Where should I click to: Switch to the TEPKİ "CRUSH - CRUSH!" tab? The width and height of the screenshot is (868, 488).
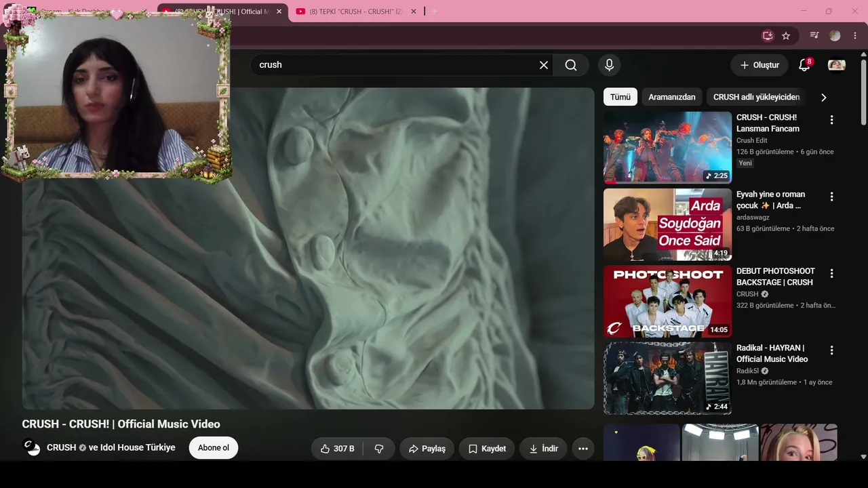coord(357,12)
